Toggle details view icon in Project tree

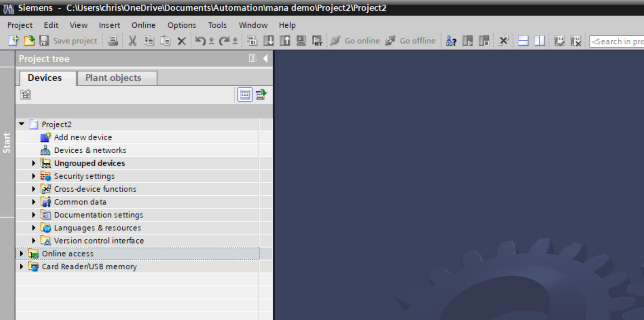pyautogui.click(x=245, y=94)
